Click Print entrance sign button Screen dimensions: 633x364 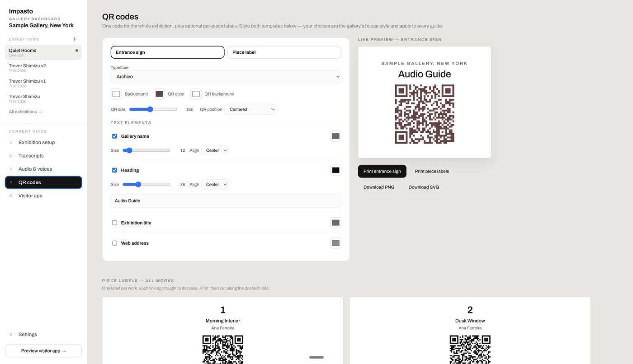click(x=382, y=171)
